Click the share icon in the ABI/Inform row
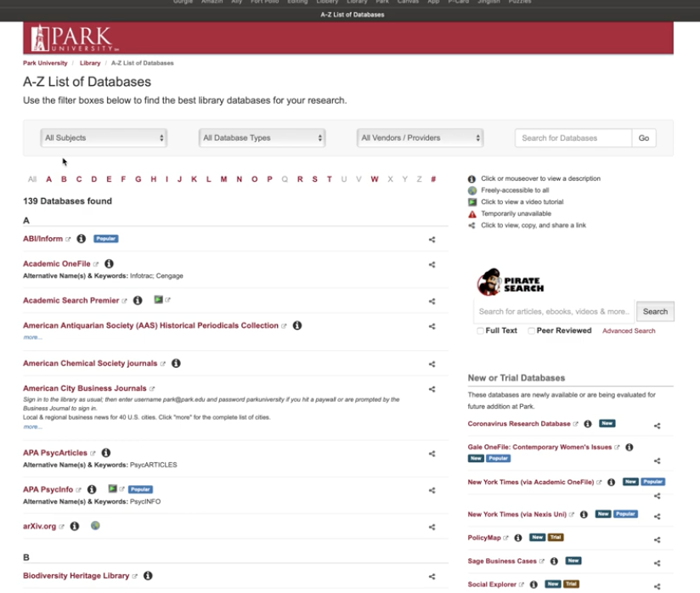The image size is (700, 593). point(432,240)
